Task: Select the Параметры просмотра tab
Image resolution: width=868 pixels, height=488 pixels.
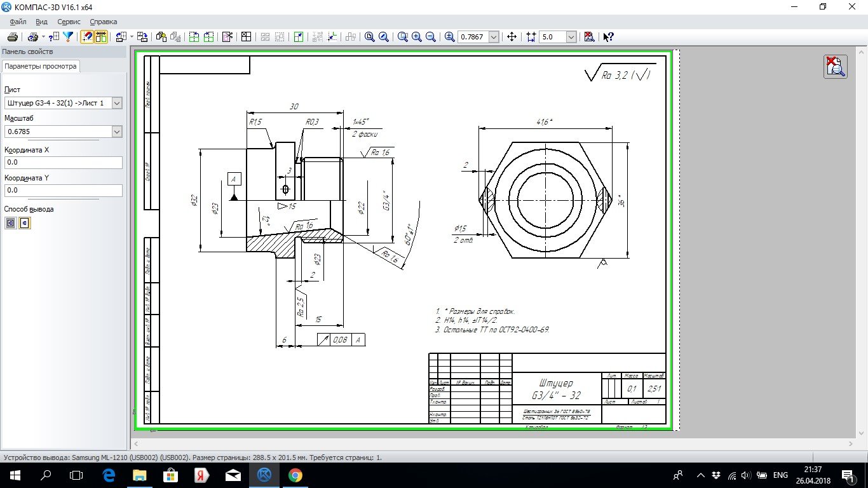Action: (41, 66)
